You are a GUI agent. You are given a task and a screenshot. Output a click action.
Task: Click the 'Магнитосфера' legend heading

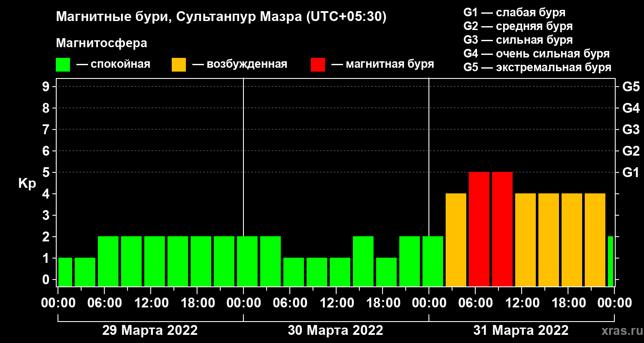pos(101,43)
